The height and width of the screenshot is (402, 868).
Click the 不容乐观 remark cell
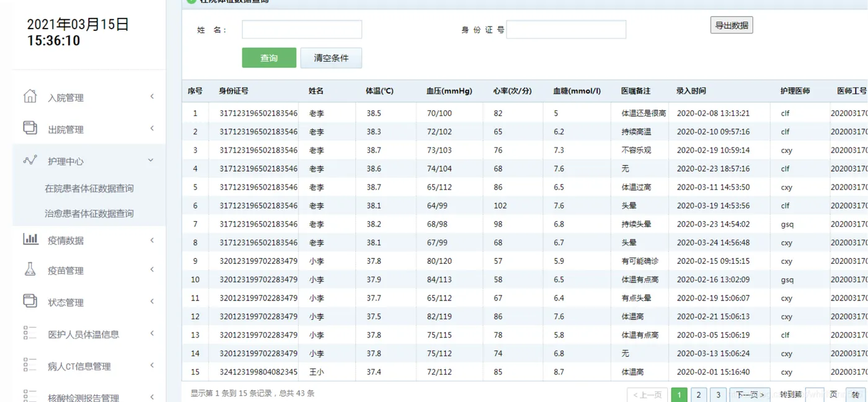tap(636, 151)
